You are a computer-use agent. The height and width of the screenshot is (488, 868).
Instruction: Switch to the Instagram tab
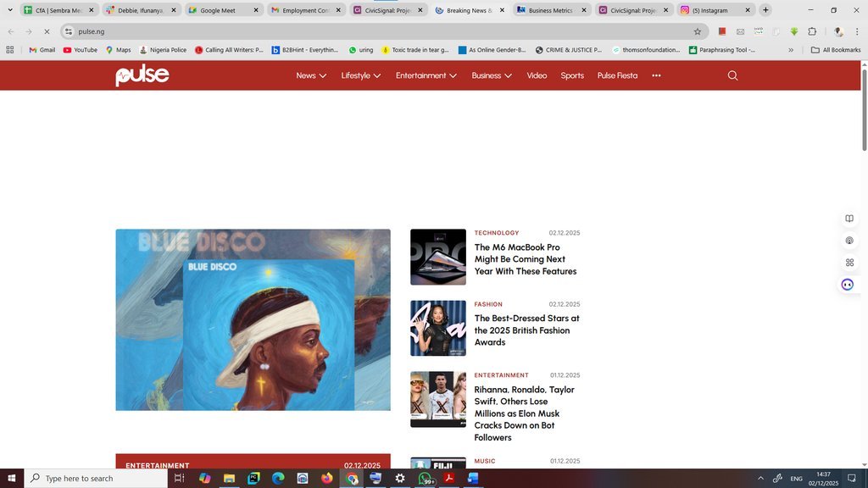click(715, 10)
